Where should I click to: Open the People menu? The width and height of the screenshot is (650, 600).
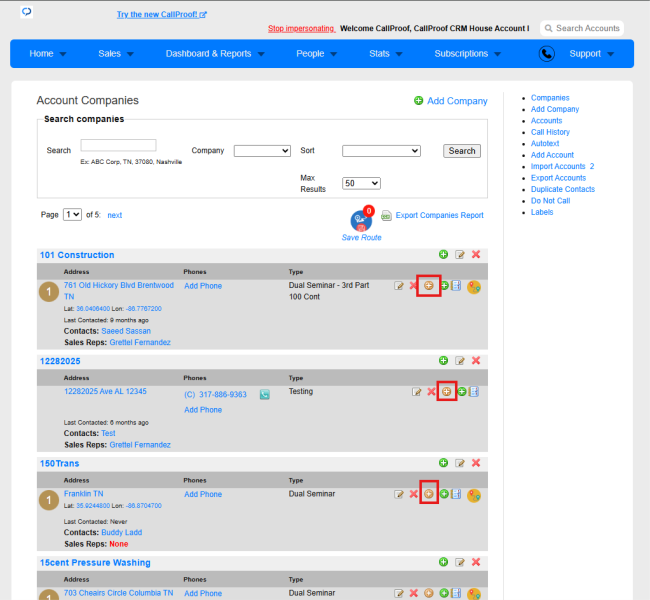(316, 53)
